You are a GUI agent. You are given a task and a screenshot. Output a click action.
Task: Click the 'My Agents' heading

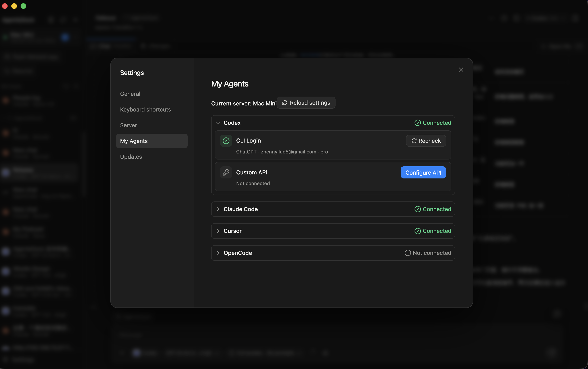point(230,84)
